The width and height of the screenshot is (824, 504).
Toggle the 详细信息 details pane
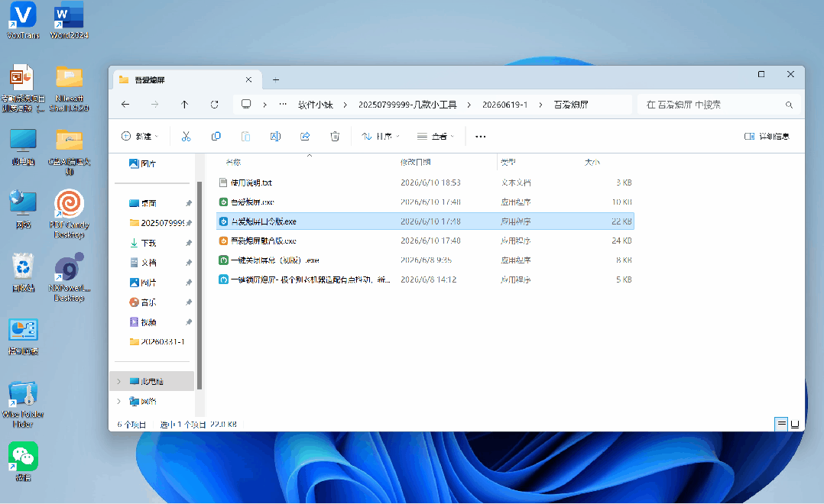[x=767, y=137]
